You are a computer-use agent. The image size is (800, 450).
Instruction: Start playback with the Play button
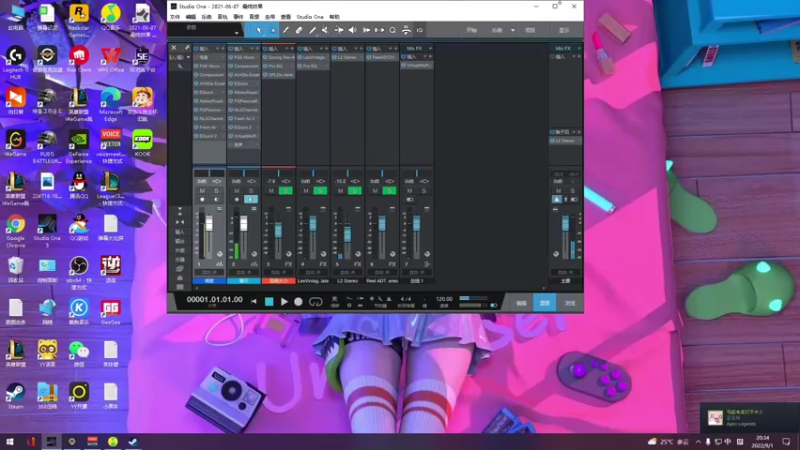(x=284, y=302)
